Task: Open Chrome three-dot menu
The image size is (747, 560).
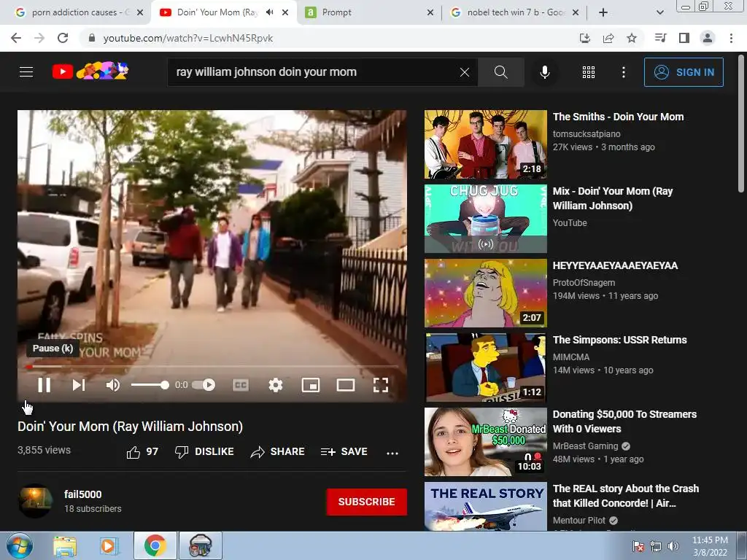Action: coord(731,38)
